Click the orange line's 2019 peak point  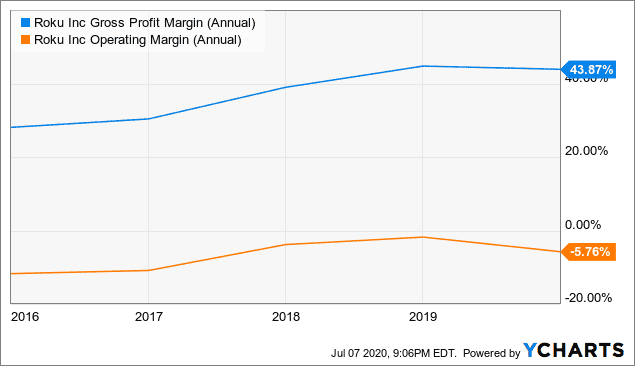[423, 237]
